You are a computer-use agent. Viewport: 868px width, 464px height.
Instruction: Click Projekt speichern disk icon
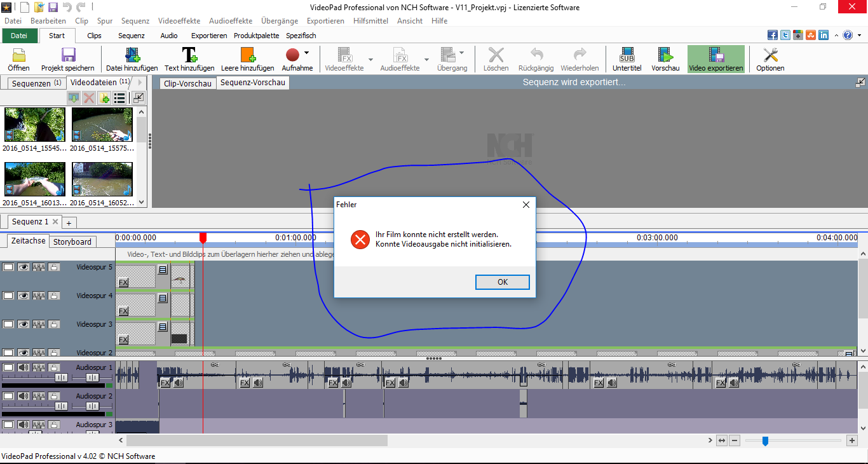67,55
